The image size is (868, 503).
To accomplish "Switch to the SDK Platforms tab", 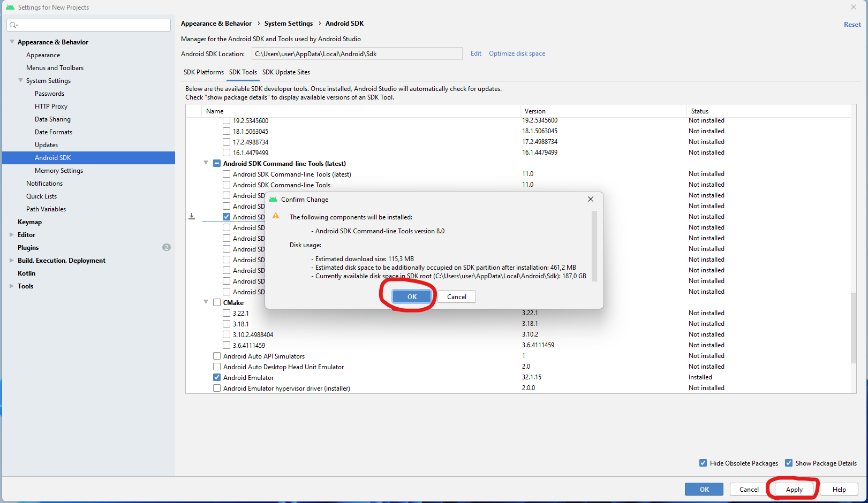I will pyautogui.click(x=203, y=72).
